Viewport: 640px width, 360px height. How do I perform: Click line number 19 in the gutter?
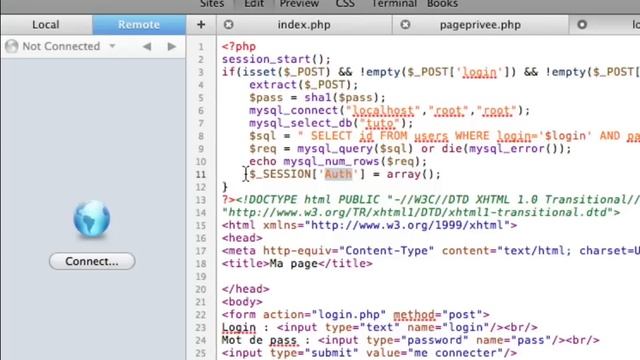pos(201,277)
